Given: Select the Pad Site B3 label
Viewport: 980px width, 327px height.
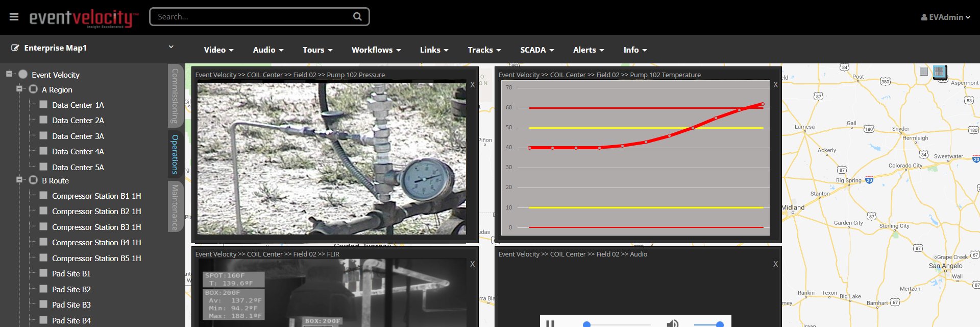Looking at the screenshot, I should pos(71,305).
